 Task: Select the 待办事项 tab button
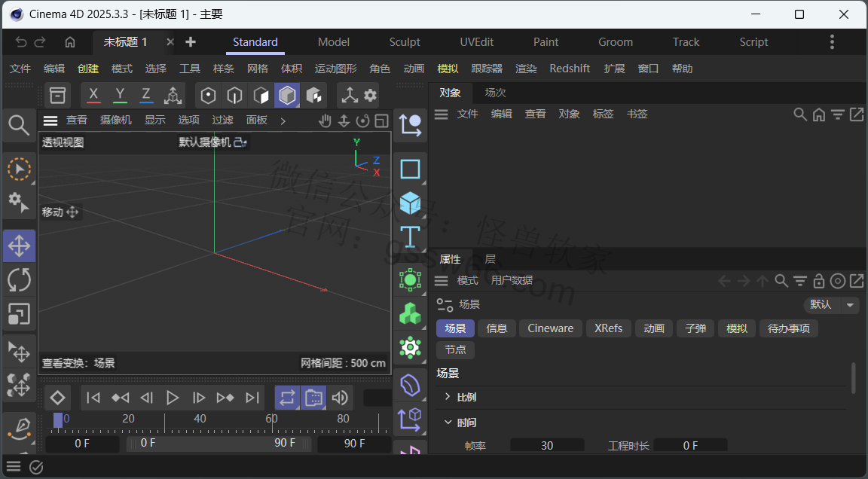[x=788, y=328]
